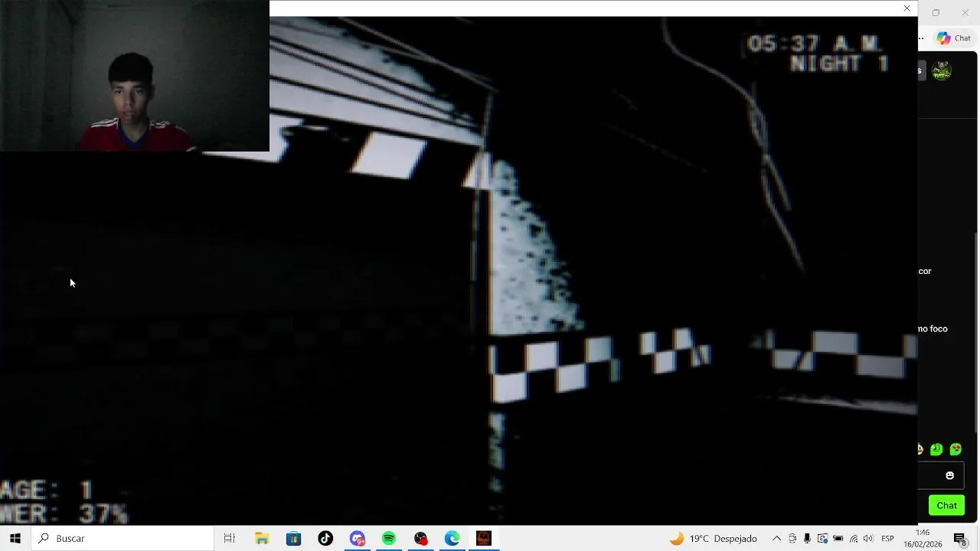This screenshot has width=980, height=551.
Task: Open the volume speaker tray icon
Action: click(867, 538)
